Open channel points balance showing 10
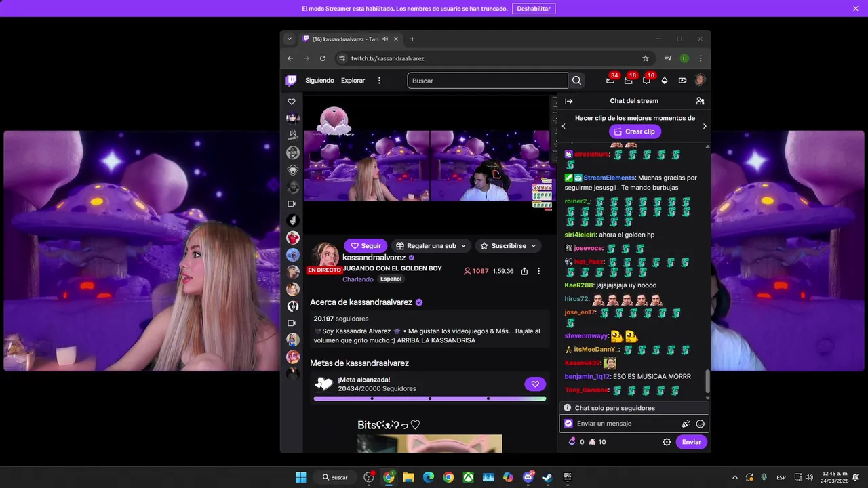 click(597, 442)
